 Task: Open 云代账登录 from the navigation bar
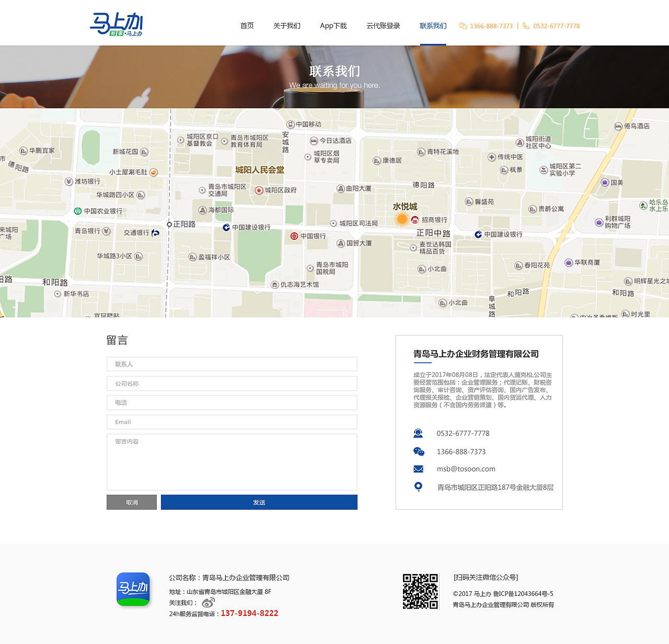(383, 26)
